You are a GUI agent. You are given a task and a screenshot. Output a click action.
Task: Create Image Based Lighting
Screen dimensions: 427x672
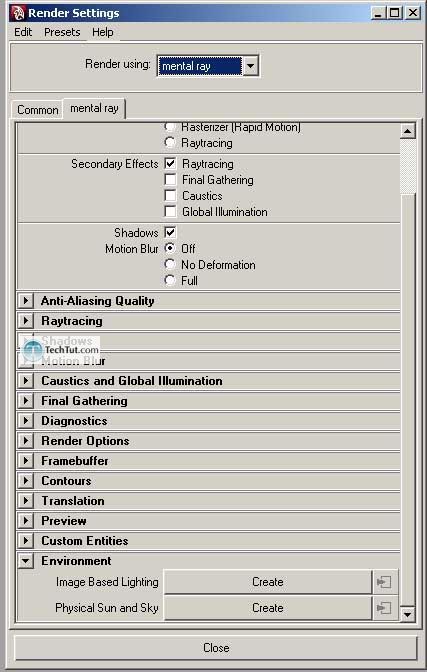268,582
